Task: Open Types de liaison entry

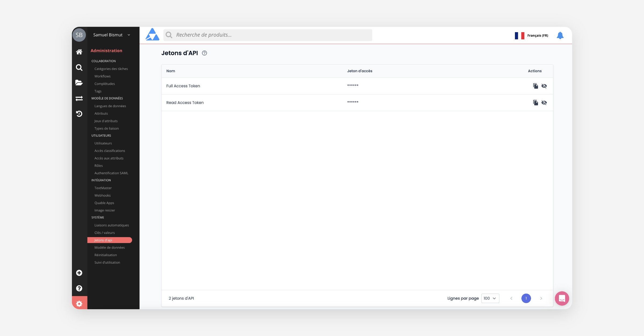Action: (107, 128)
